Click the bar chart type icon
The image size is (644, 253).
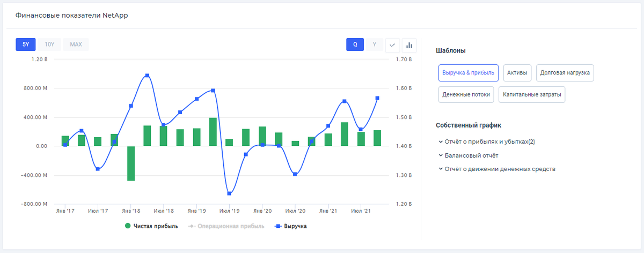coord(409,45)
